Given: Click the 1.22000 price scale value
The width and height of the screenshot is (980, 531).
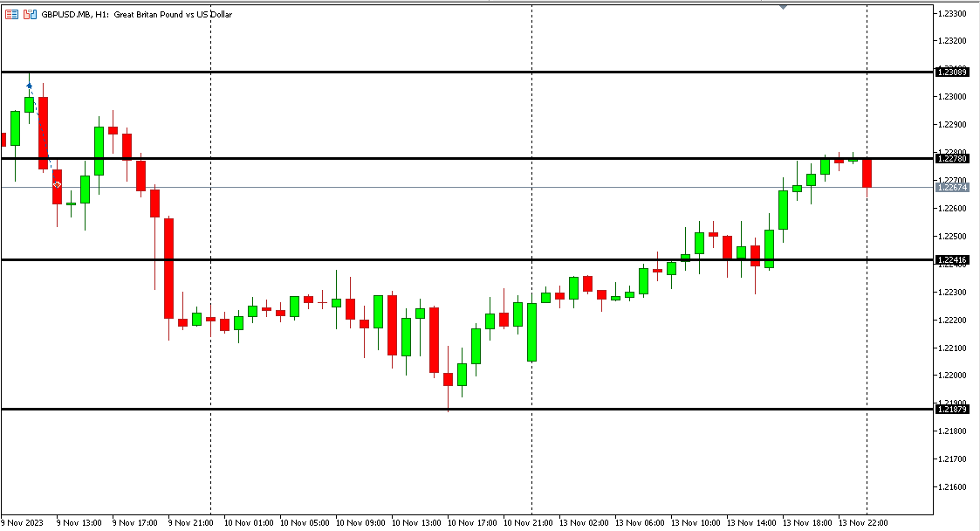Looking at the screenshot, I should coord(953,376).
